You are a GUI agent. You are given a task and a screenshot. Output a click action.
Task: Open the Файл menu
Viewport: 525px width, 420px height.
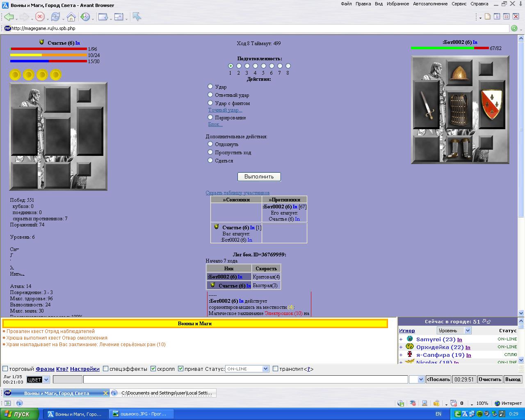click(x=346, y=4)
